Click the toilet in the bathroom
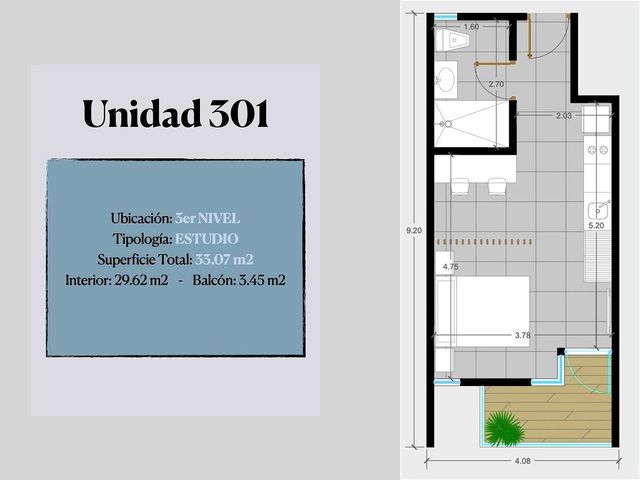This screenshot has width=640, height=480. pos(452,40)
